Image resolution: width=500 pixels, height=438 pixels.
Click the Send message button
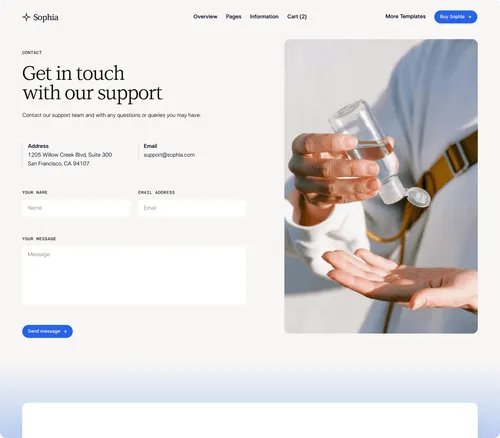pos(47,331)
